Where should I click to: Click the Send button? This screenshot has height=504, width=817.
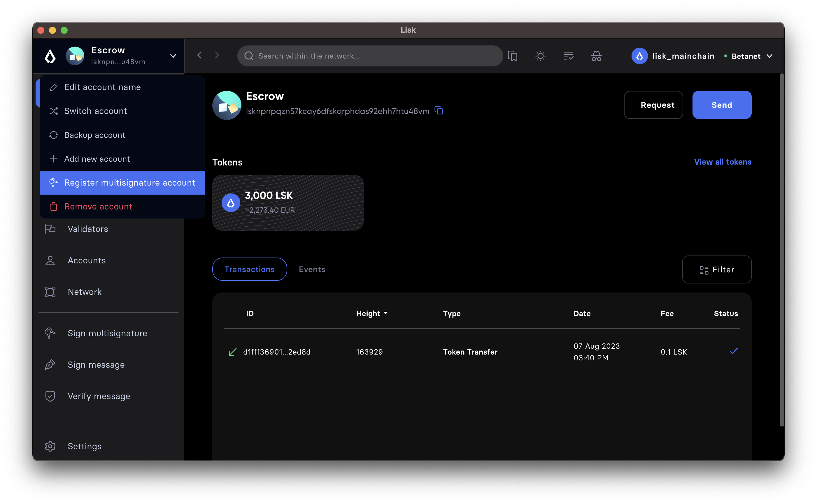[x=722, y=104]
